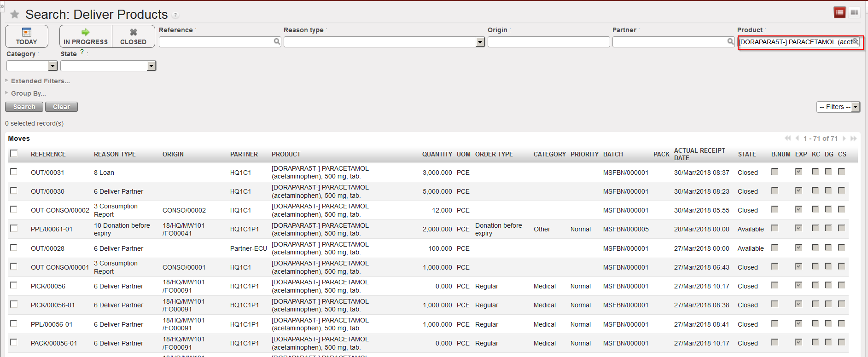Toggle the Closed filter button
Screen dimensions: 868x357
[133, 36]
